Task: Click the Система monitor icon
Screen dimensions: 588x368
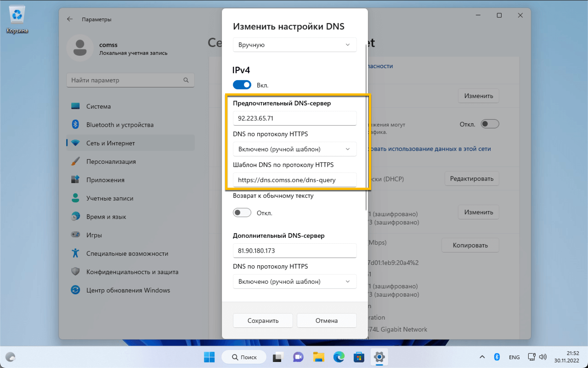Action: pos(76,106)
